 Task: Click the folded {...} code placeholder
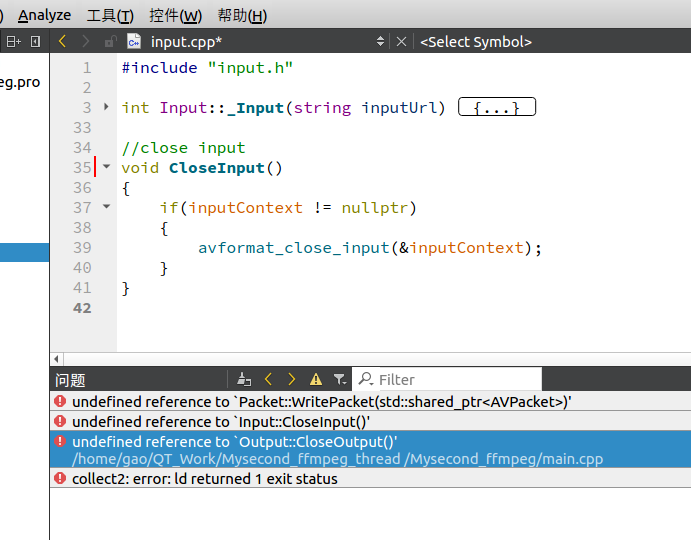(x=497, y=107)
